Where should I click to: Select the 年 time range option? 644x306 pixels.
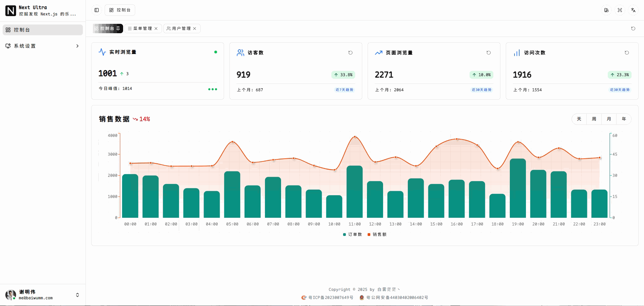point(624,119)
